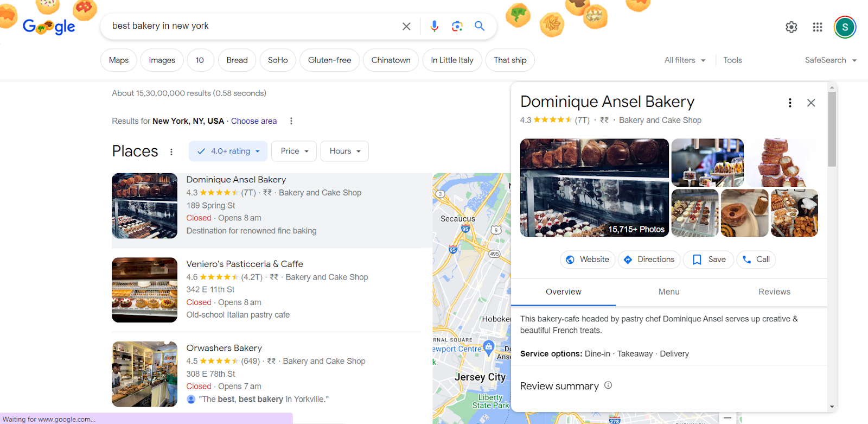Select the Chinatown suggestion chip
The image size is (868, 424).
point(391,60)
